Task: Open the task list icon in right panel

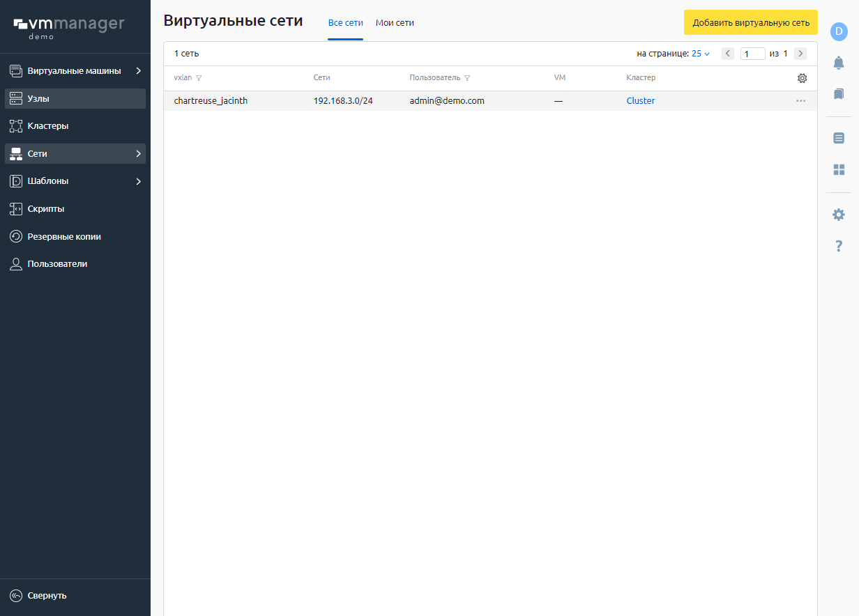Action: [x=839, y=138]
